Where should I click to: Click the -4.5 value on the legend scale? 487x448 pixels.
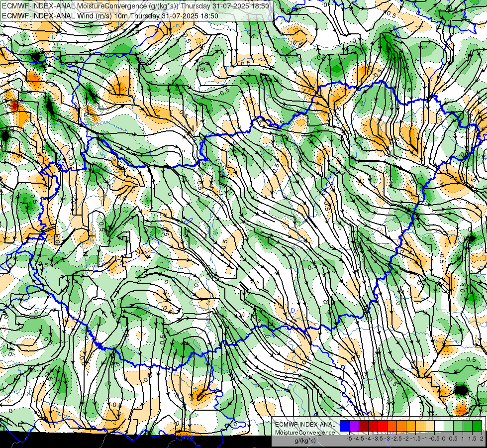(359, 439)
